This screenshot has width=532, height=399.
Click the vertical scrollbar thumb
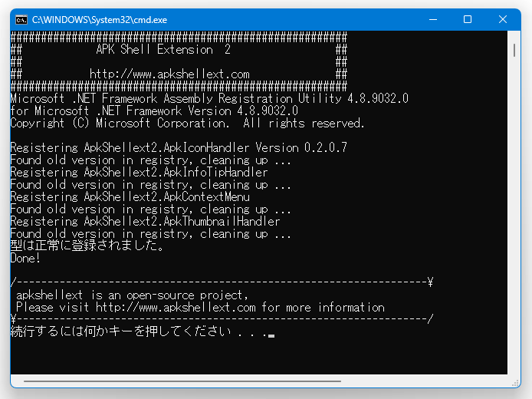pyautogui.click(x=514, y=50)
